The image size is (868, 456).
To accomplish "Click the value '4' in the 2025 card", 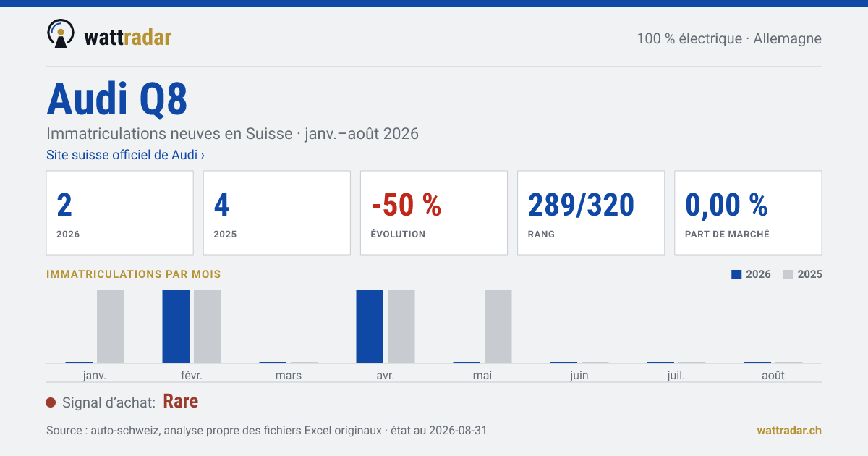I will [x=221, y=206].
